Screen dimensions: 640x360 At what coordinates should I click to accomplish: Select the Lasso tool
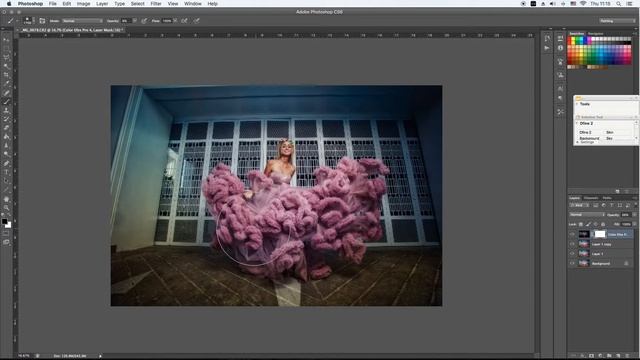coord(6,57)
